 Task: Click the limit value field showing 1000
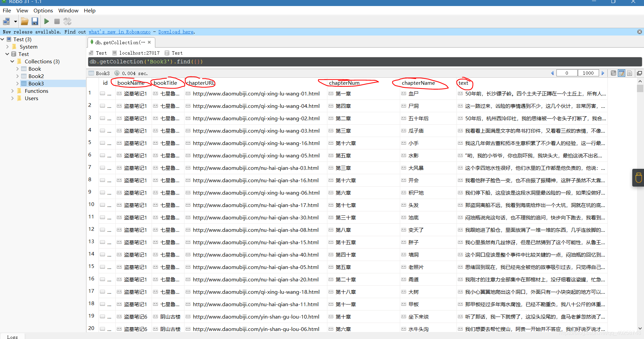(588, 73)
